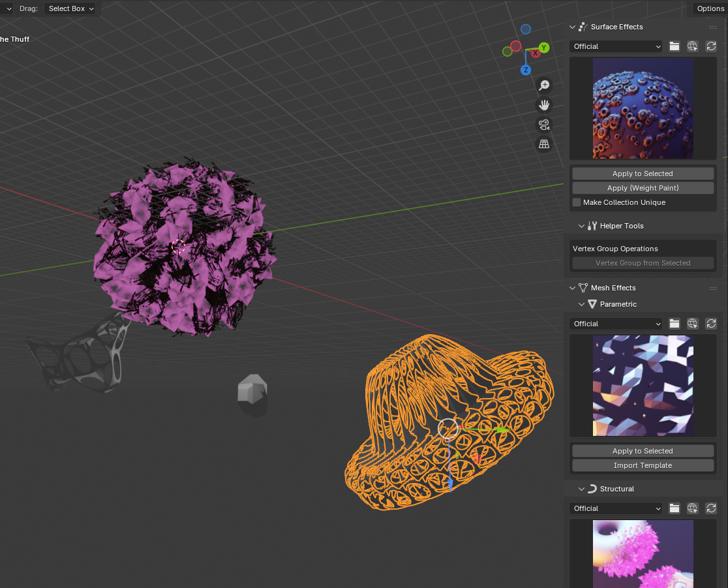Click the Import Template button
Screen dimensions: 728x588
pyautogui.click(x=643, y=465)
